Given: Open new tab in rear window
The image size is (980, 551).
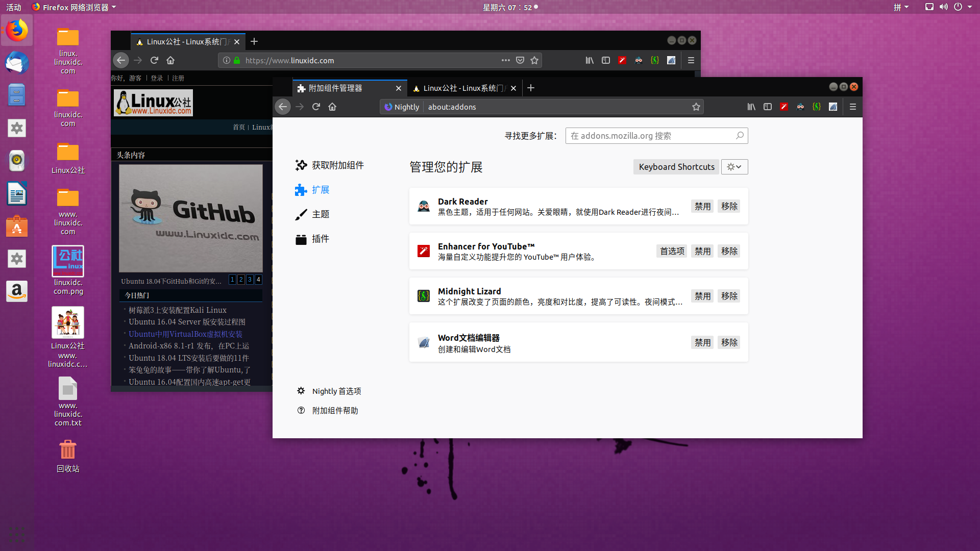Looking at the screenshot, I should click(x=254, y=41).
